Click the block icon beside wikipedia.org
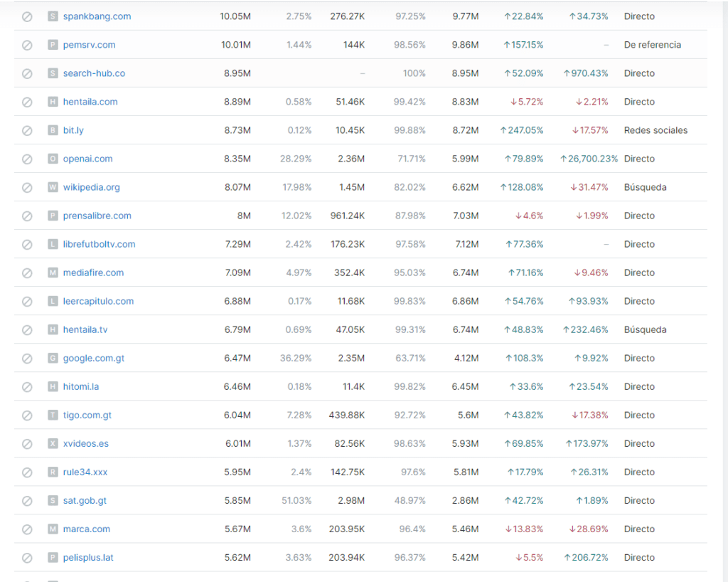The image size is (728, 582). point(27,187)
